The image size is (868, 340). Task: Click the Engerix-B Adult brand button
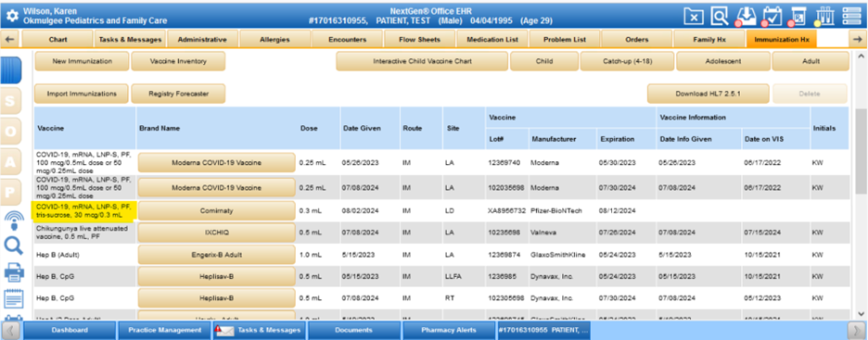[216, 255]
